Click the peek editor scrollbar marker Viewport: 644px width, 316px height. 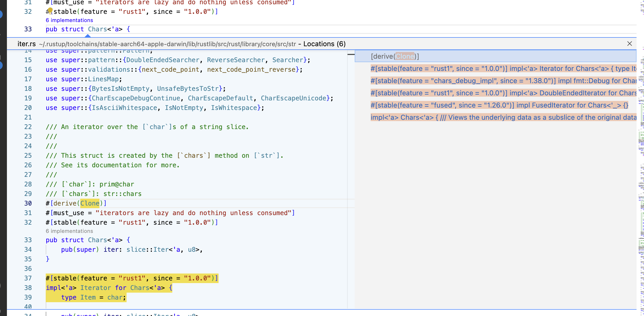point(351,54)
